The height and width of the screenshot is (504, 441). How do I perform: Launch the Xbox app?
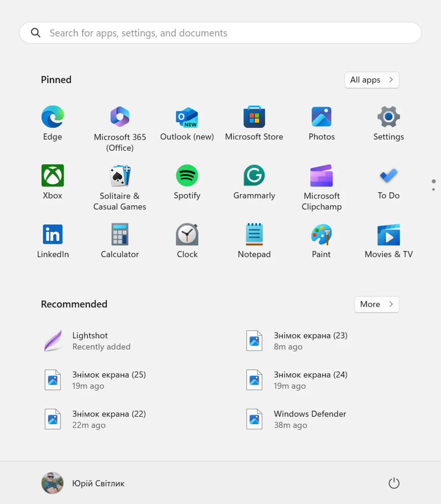[x=53, y=182]
